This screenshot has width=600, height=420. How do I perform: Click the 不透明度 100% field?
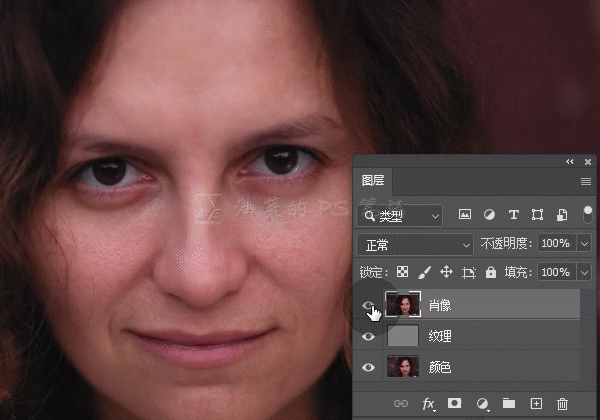[x=556, y=243]
